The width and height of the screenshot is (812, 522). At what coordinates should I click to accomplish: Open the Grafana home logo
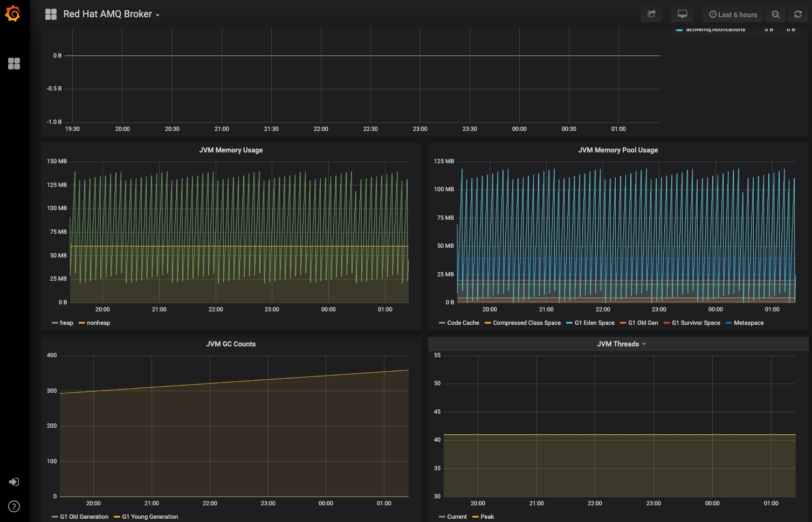point(13,13)
